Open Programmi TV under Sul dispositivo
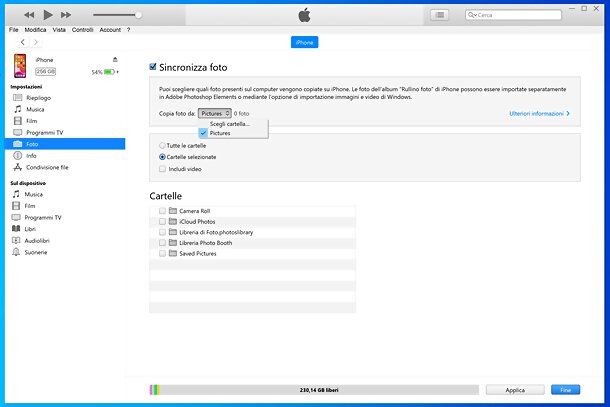The width and height of the screenshot is (610, 407). coord(43,218)
